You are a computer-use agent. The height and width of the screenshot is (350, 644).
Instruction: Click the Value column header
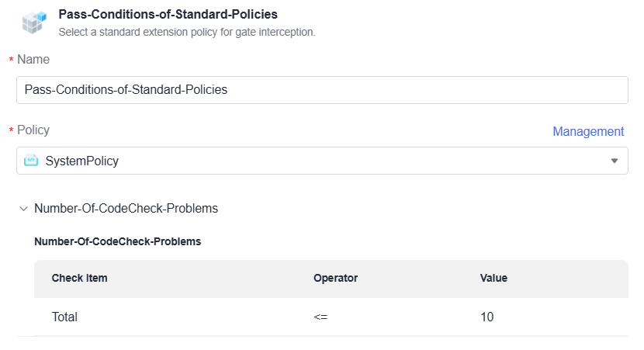click(493, 278)
